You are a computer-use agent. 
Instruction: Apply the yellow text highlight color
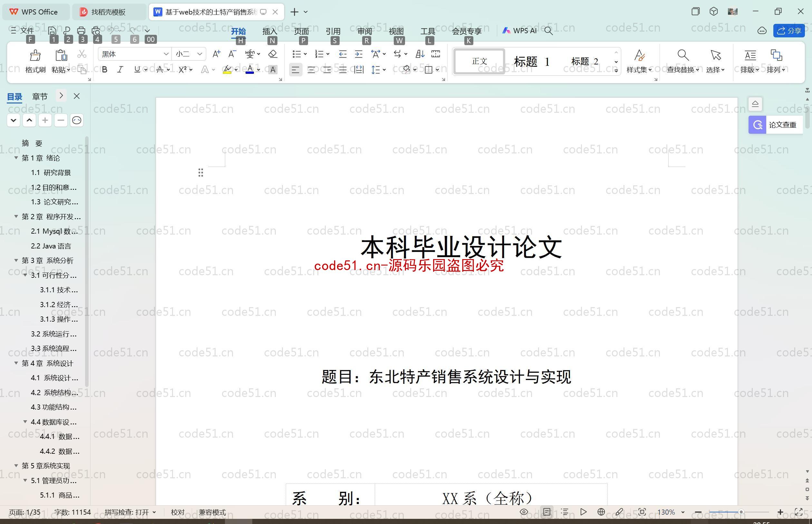[x=227, y=70]
